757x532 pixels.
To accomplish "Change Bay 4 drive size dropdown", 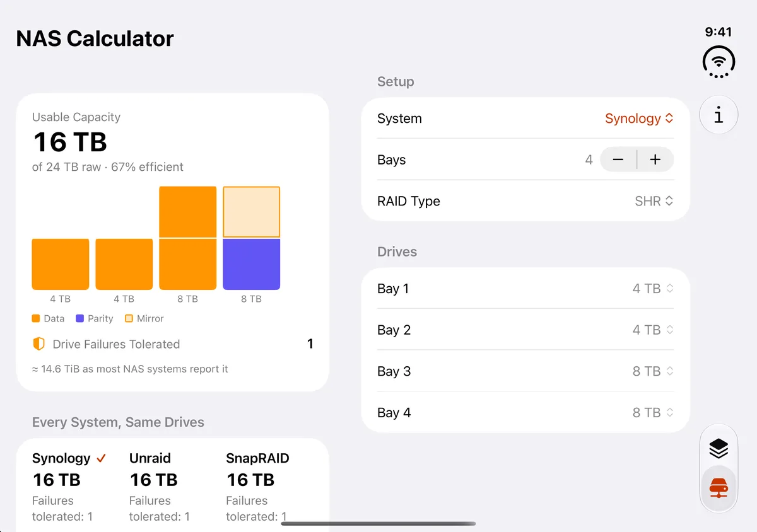I will [x=653, y=413].
